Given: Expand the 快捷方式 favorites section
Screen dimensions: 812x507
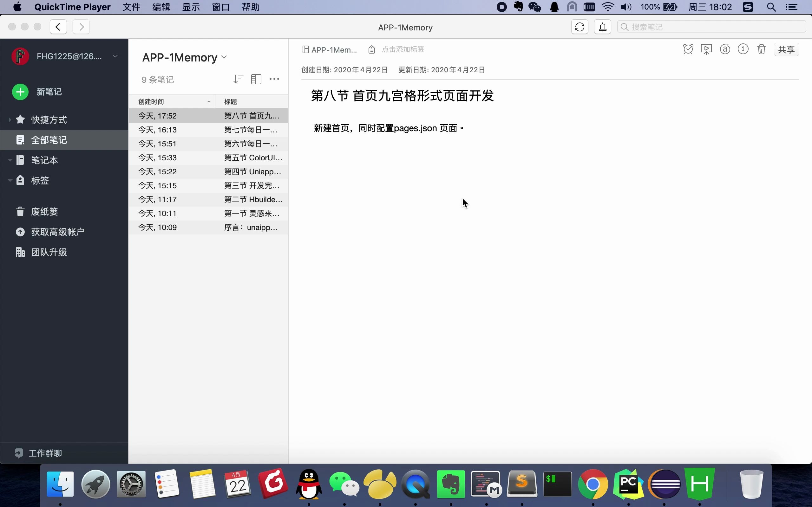Looking at the screenshot, I should tap(9, 120).
